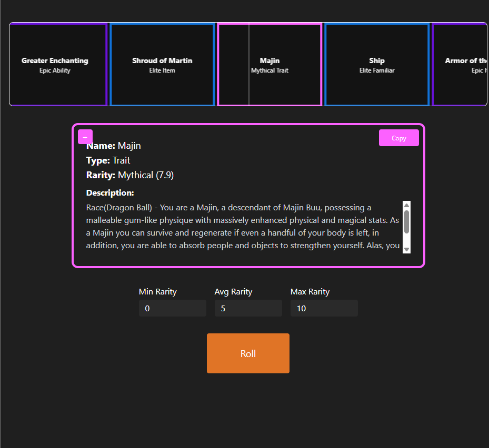
Task: Click the 'Min Rarity' label
Action: [158, 292]
